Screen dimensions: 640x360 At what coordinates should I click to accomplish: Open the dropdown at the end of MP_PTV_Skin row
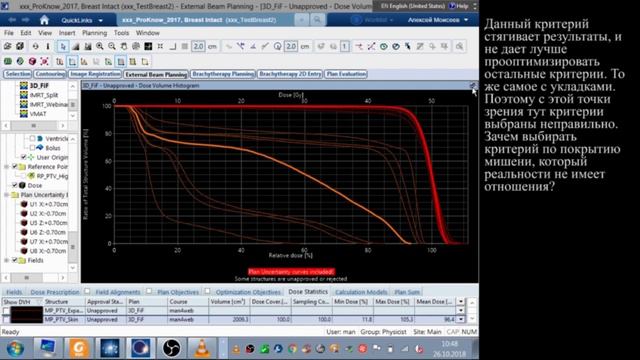click(461, 320)
